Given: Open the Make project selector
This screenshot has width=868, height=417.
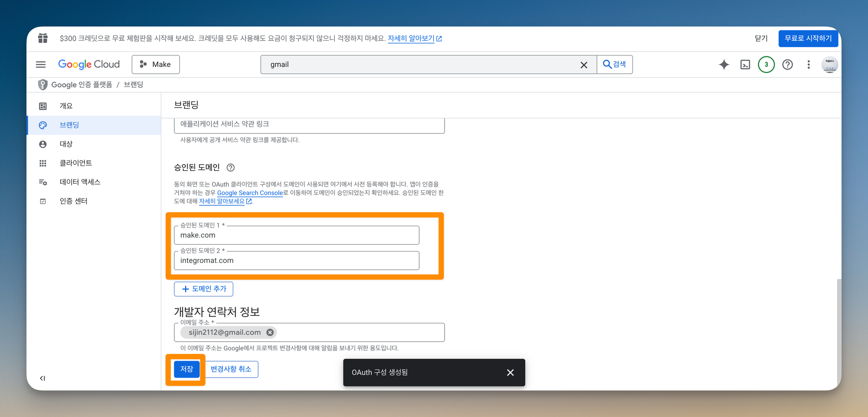Looking at the screenshot, I should tap(156, 64).
